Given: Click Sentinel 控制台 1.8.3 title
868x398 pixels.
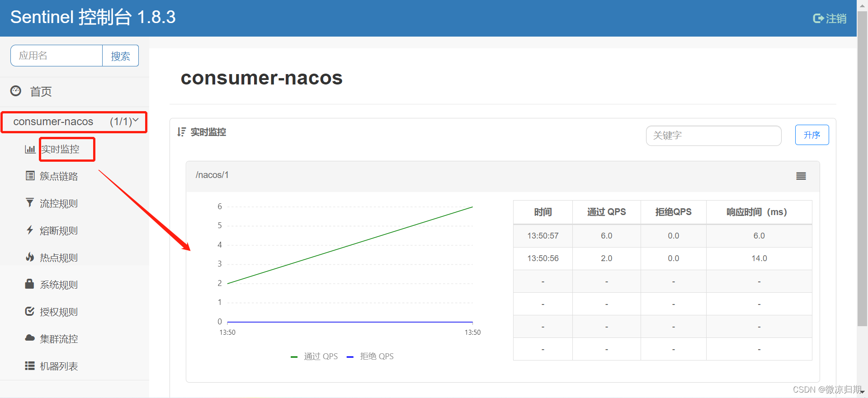Looking at the screenshot, I should click(x=93, y=17).
